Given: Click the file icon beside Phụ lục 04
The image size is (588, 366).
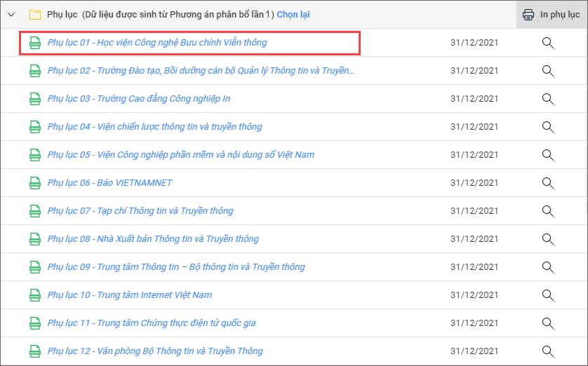Looking at the screenshot, I should [x=34, y=127].
